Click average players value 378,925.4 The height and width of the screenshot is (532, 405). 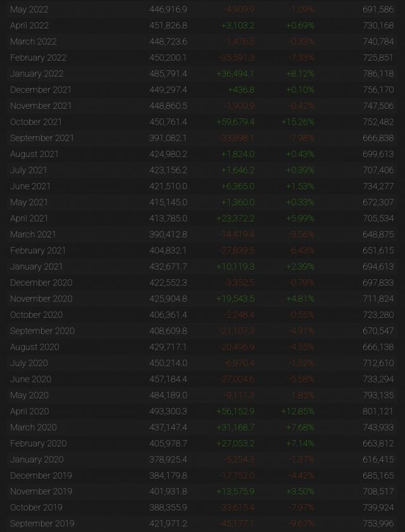pos(168,459)
